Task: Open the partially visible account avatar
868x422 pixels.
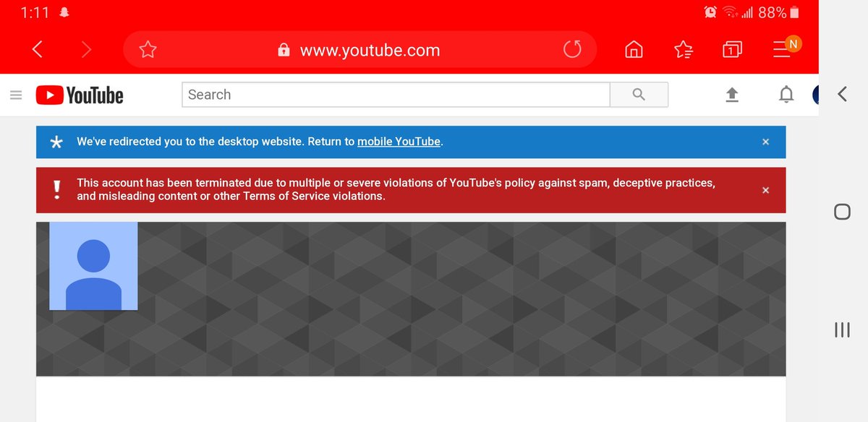Action: click(816, 95)
